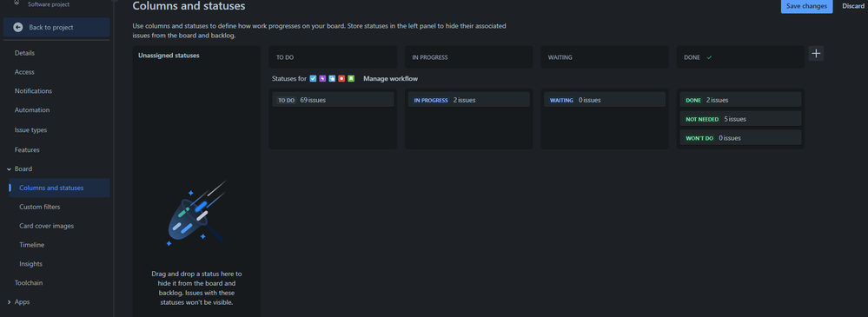Select Columns and statuses sidebar item

(59, 188)
